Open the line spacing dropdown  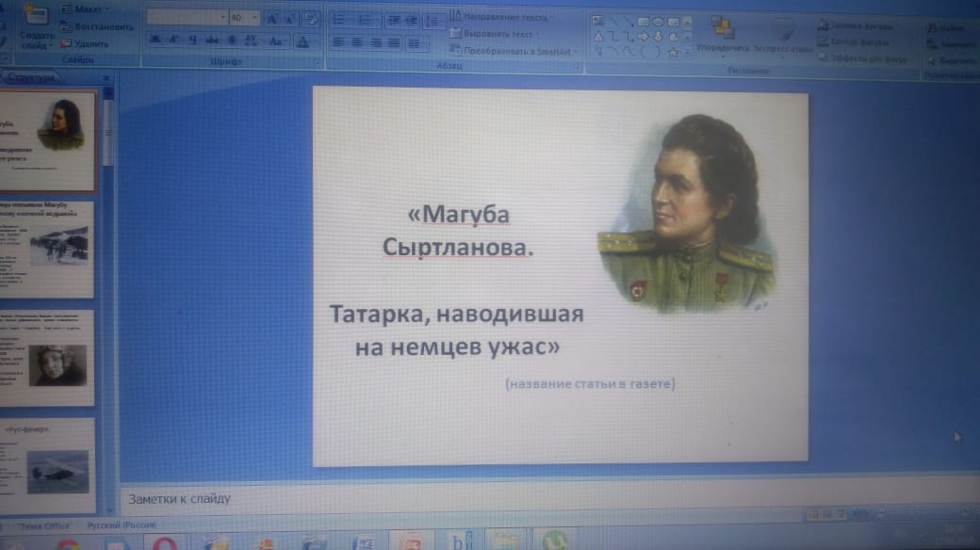click(x=433, y=22)
